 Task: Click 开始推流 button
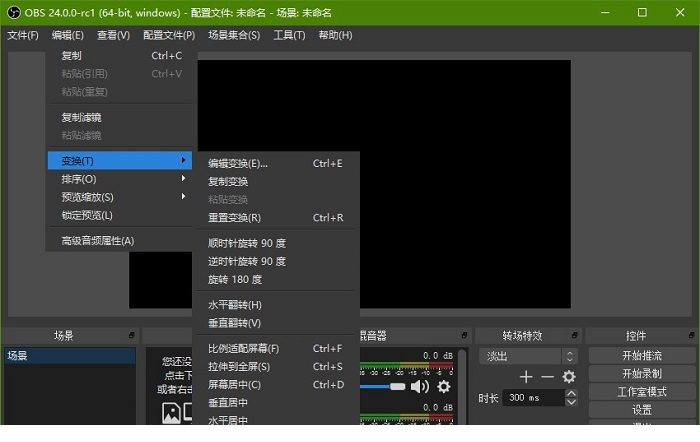pos(642,356)
